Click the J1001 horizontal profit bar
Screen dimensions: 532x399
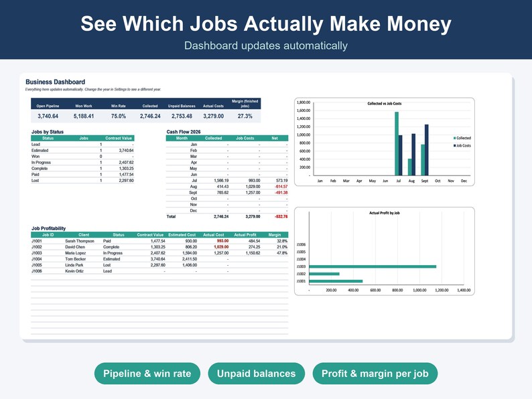336,281
